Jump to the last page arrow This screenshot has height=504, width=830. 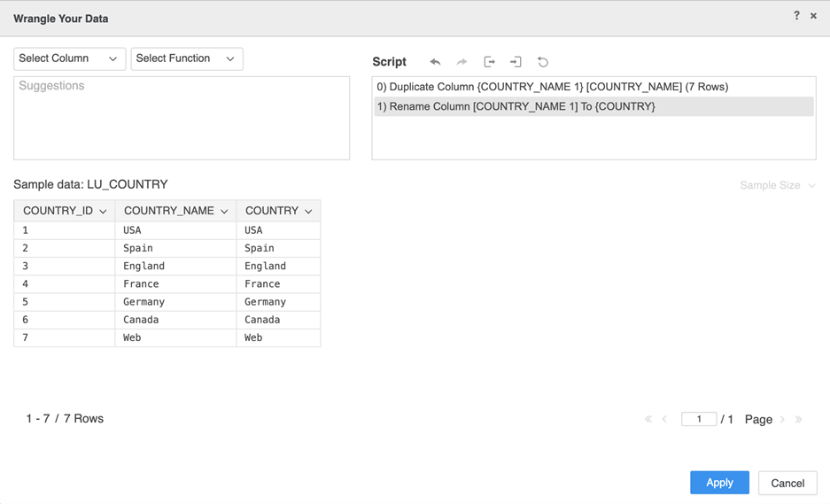click(798, 420)
